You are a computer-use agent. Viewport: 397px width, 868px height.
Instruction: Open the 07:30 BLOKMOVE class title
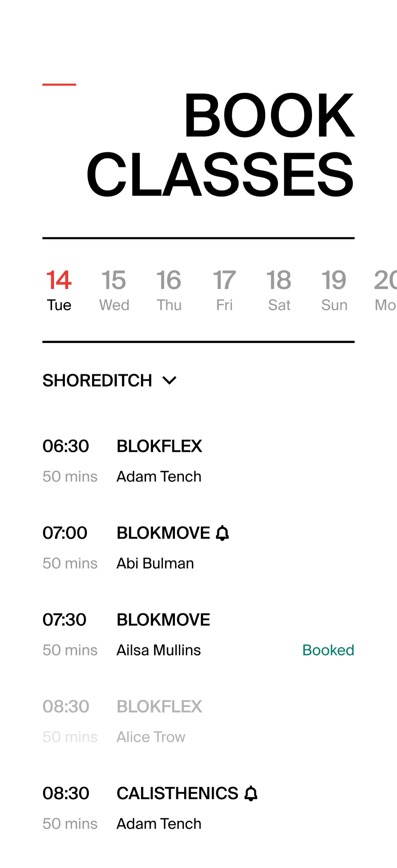(x=163, y=620)
